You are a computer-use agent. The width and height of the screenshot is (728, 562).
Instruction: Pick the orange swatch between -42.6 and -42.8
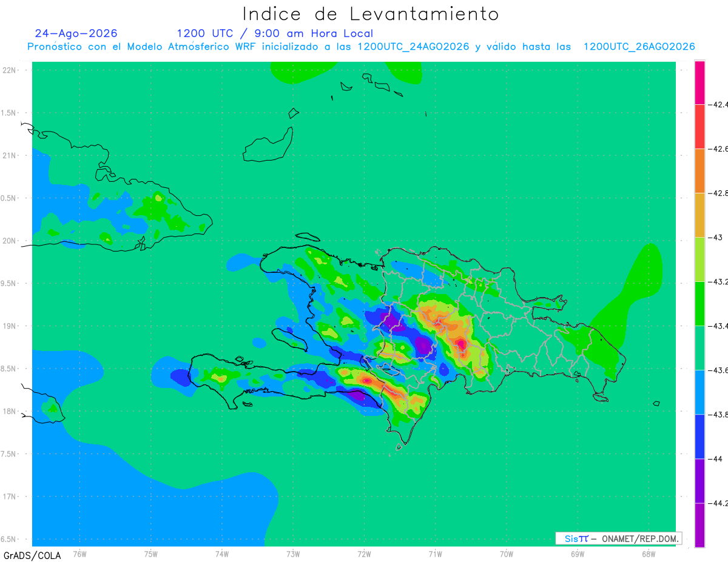pos(699,171)
